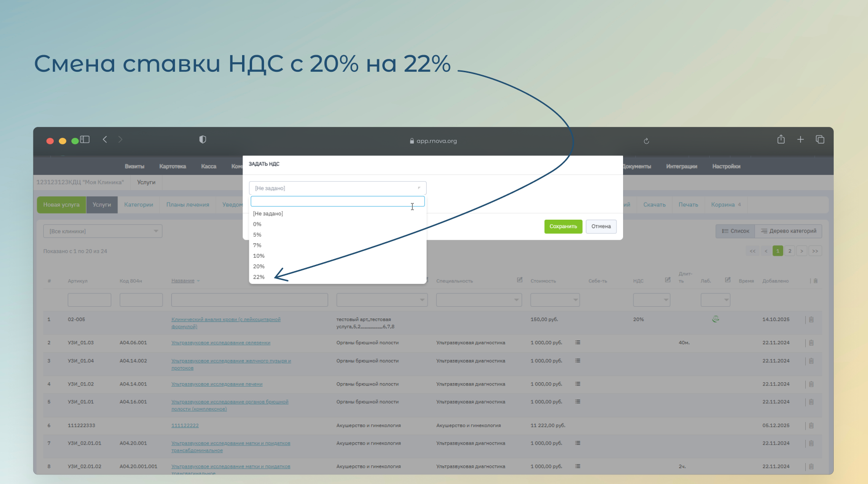Open the Категории tab
The height and width of the screenshot is (484, 868).
[138, 205]
